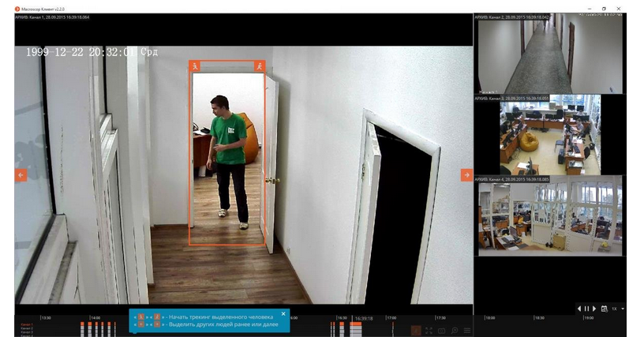The height and width of the screenshot is (337, 644).
Task: Click the snapshot camera icon in bottom toolbar
Action: pyautogui.click(x=441, y=331)
